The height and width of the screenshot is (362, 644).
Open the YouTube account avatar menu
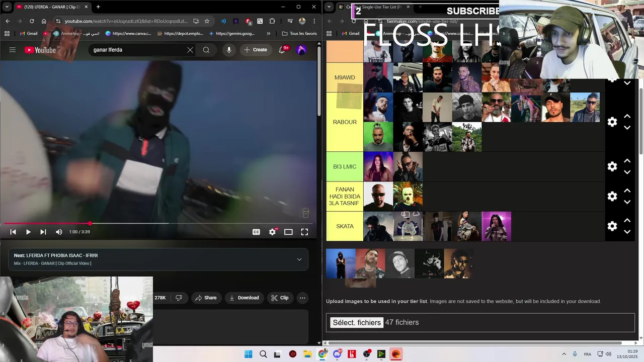tap(302, 50)
